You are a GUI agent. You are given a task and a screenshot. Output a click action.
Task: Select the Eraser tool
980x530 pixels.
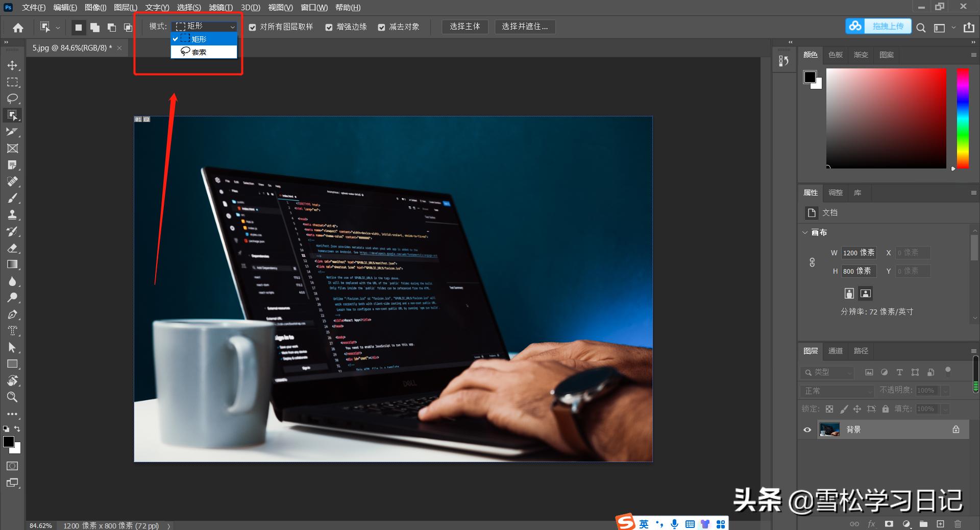(x=12, y=248)
